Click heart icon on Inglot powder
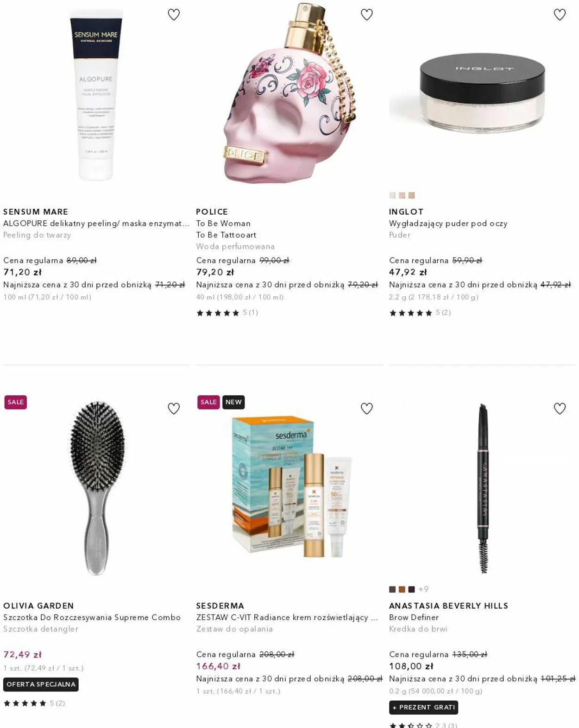The image size is (579, 728). click(x=560, y=15)
